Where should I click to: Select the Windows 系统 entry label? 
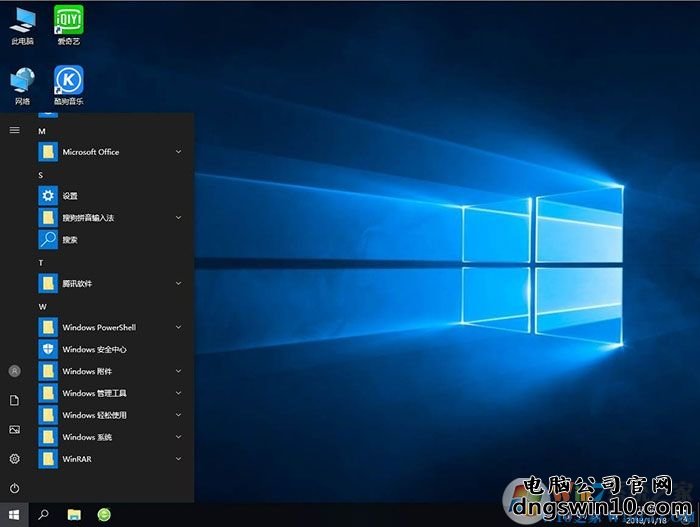[87, 437]
